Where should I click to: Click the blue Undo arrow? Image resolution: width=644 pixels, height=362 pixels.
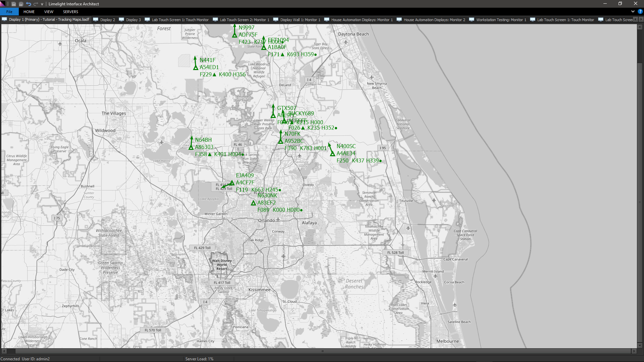29,4
